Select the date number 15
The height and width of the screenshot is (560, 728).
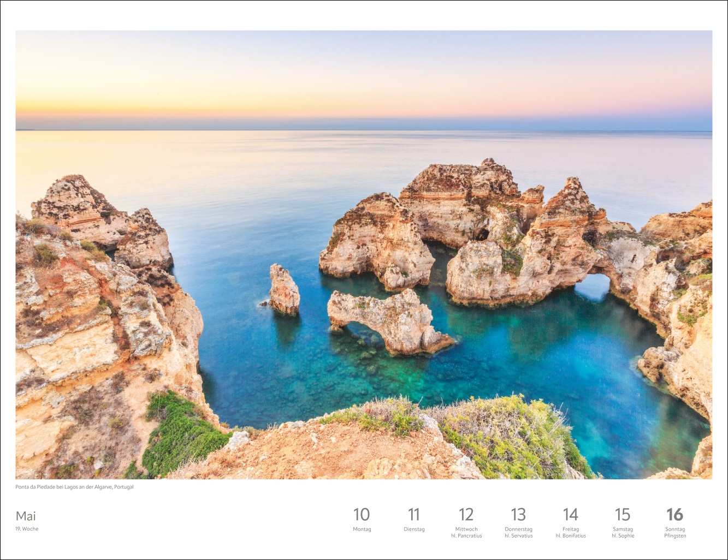click(x=623, y=515)
